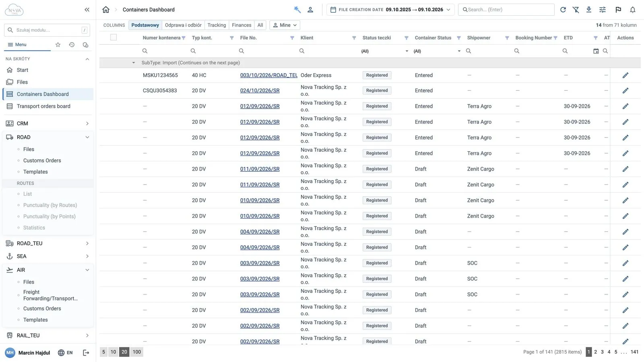
Task: Collapse the sidebar with double chevron icon
Action: [x=87, y=10]
